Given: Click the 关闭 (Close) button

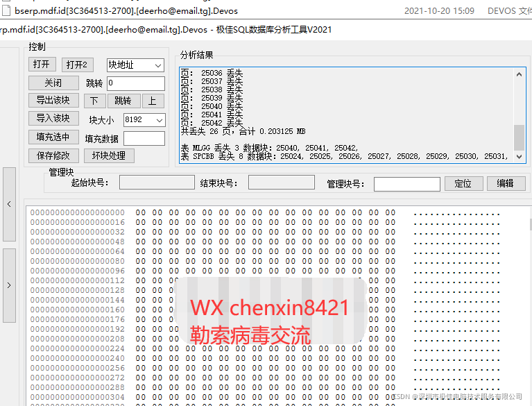Looking at the screenshot, I should coord(53,83).
